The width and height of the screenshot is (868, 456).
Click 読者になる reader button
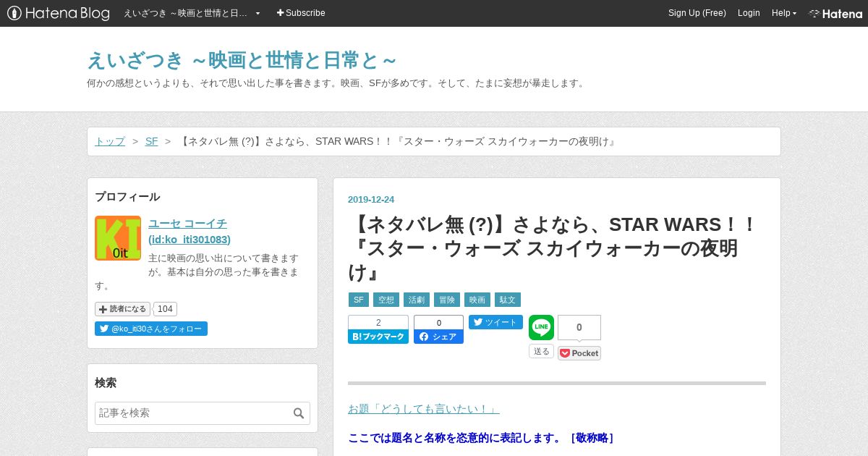tap(122, 309)
